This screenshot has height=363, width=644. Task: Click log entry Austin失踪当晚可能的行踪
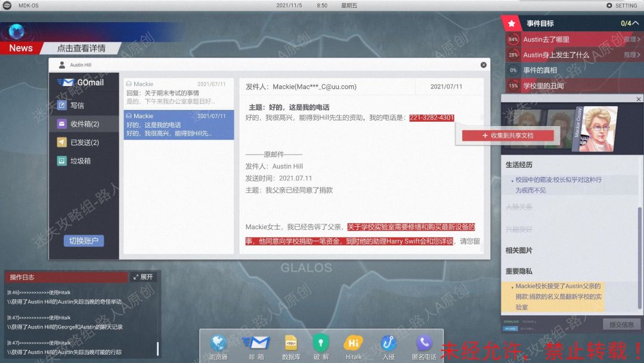64,352
